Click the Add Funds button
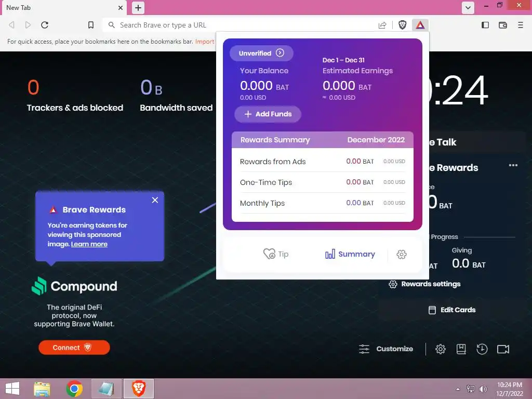This screenshot has height=399, width=532. tap(268, 114)
